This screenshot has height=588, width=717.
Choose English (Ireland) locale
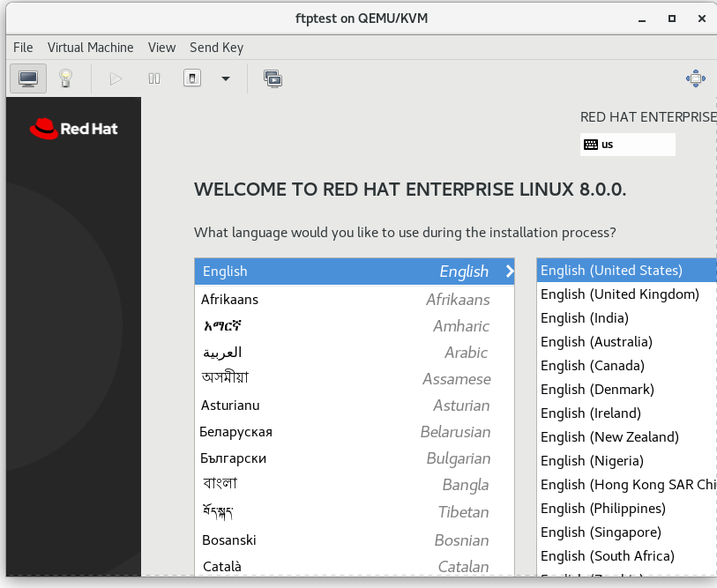click(x=626, y=413)
